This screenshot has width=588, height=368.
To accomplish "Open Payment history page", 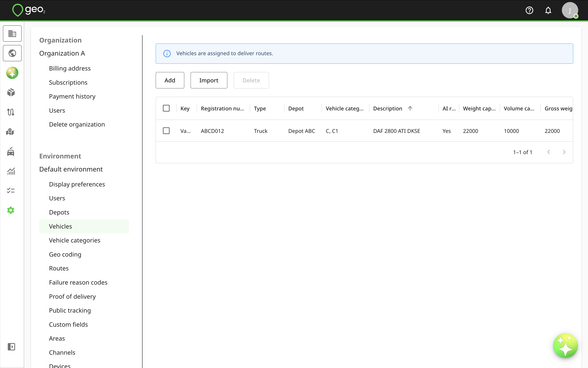I will pos(72,96).
